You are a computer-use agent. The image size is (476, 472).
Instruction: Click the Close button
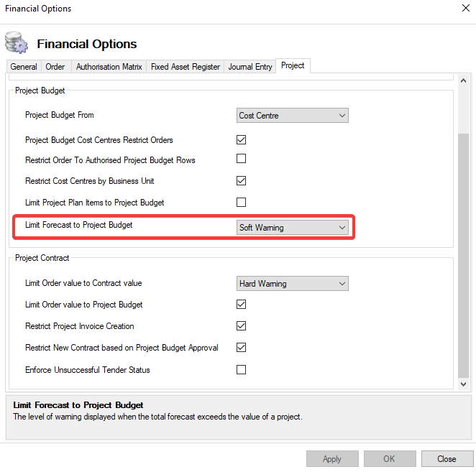click(447, 459)
